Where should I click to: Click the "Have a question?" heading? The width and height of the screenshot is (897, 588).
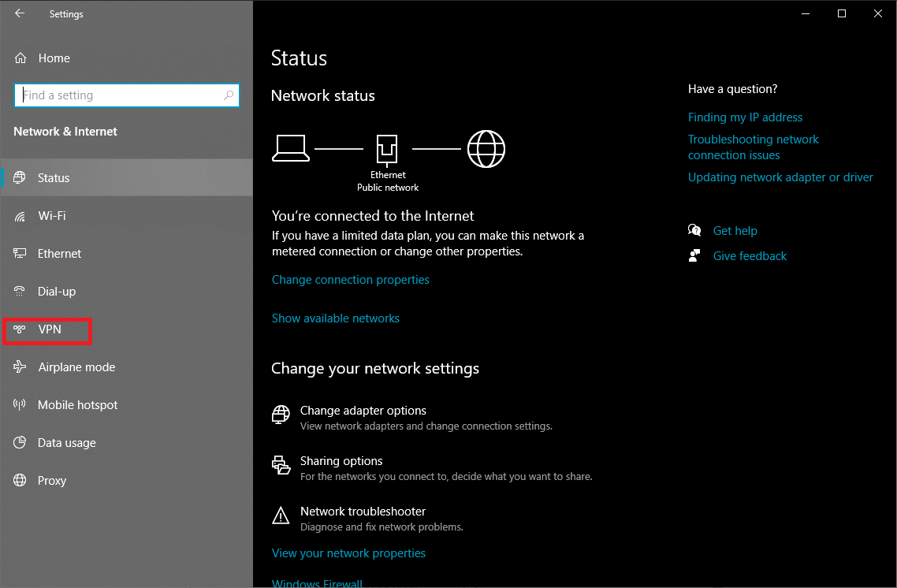732,88
